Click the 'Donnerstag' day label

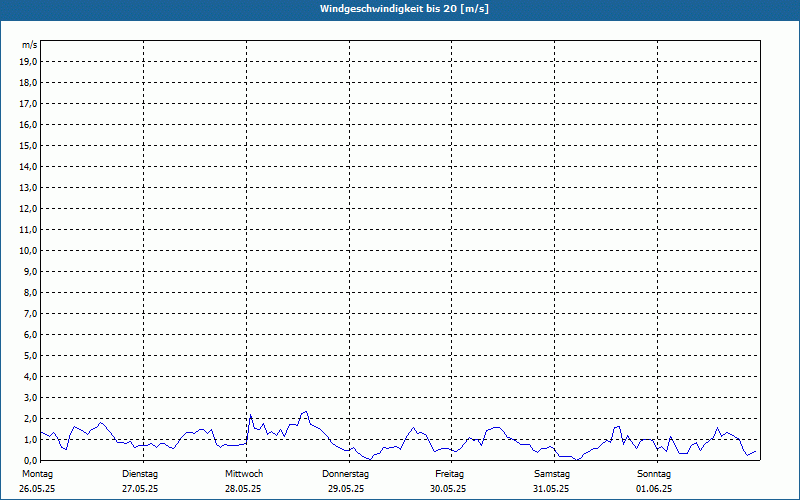coord(345,474)
